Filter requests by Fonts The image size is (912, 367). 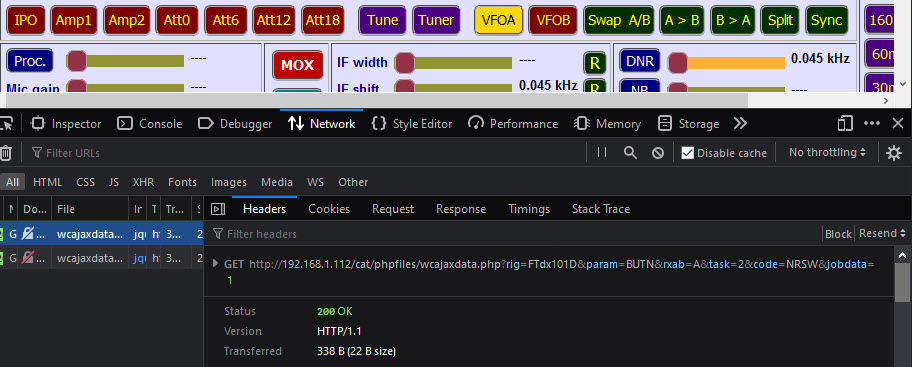pos(183,182)
